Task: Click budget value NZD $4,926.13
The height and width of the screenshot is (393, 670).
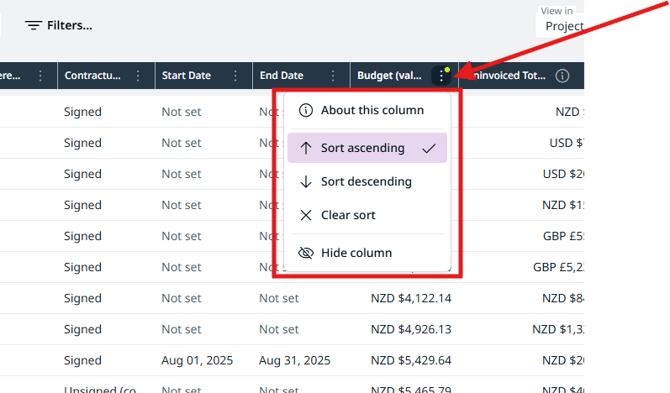Action: [411, 329]
